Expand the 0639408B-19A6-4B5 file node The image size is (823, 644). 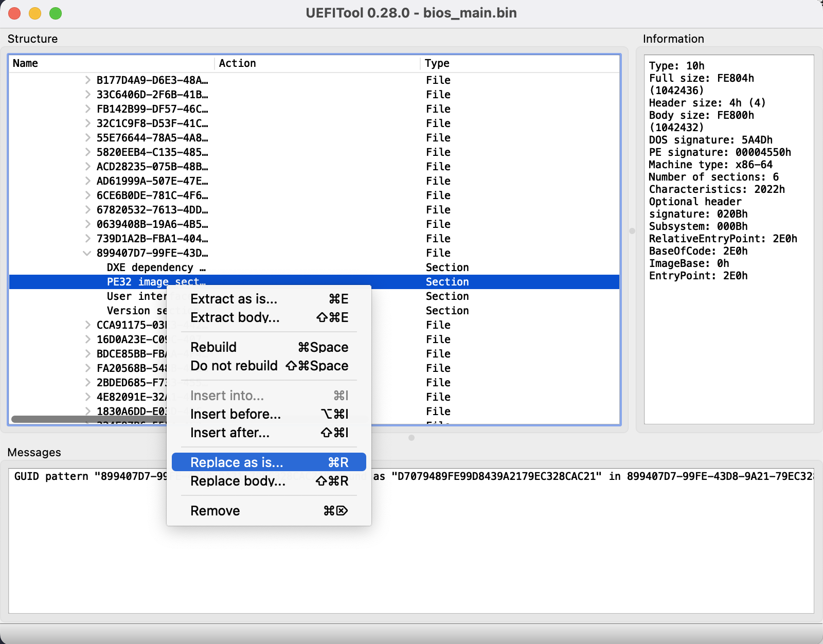coord(88,224)
